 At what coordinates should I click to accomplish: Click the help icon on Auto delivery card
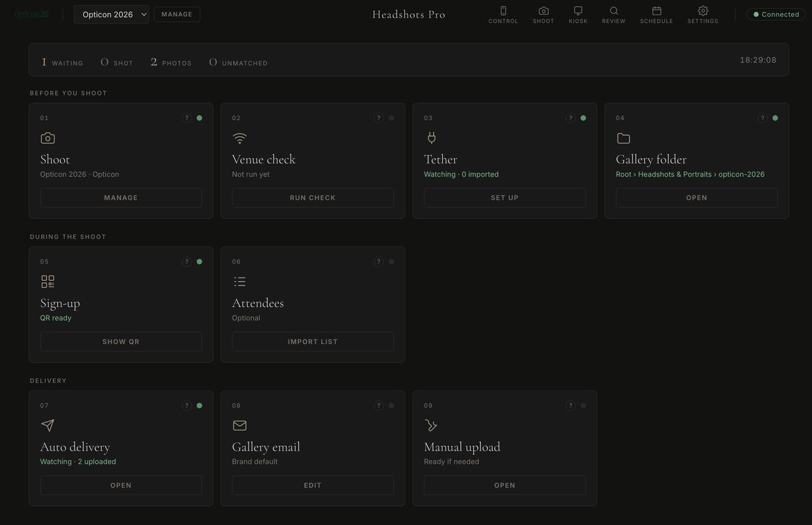(x=187, y=406)
